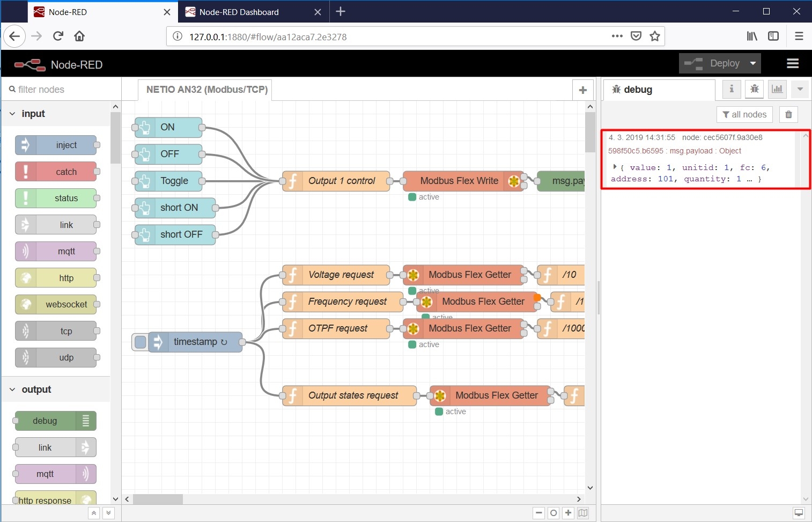The image size is (812, 522).
Task: Zoom out the flow canvas
Action: tap(539, 513)
